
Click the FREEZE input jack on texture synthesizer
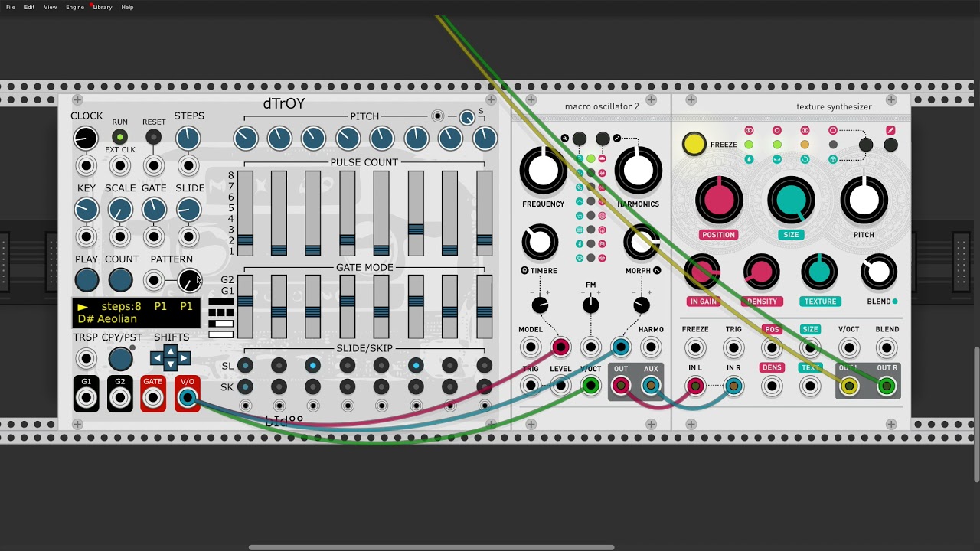click(695, 348)
